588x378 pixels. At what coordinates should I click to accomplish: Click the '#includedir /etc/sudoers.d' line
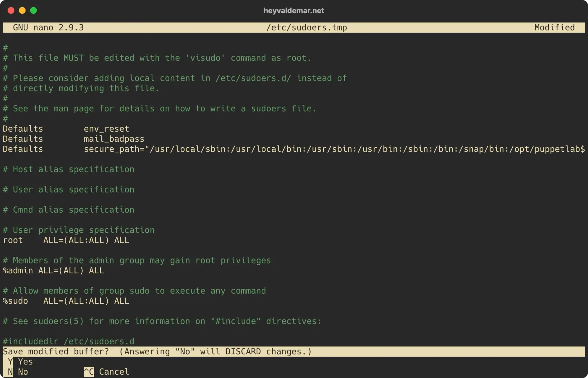pyautogui.click(x=69, y=341)
